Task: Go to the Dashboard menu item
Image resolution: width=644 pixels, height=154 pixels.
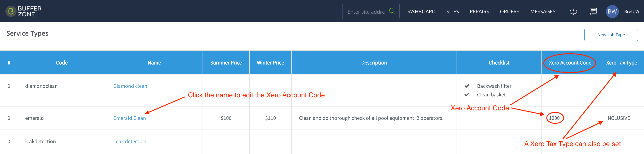Action: point(420,12)
